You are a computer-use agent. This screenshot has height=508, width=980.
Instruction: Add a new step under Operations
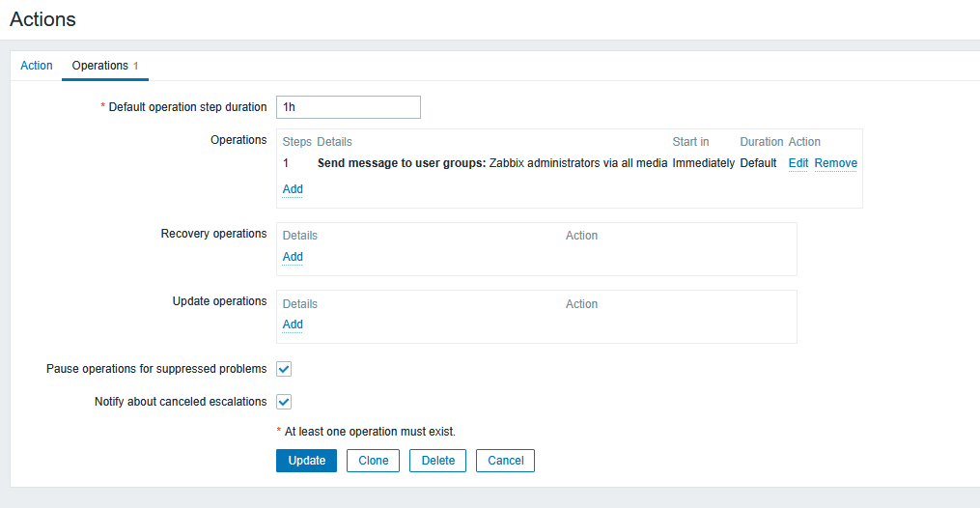click(293, 189)
